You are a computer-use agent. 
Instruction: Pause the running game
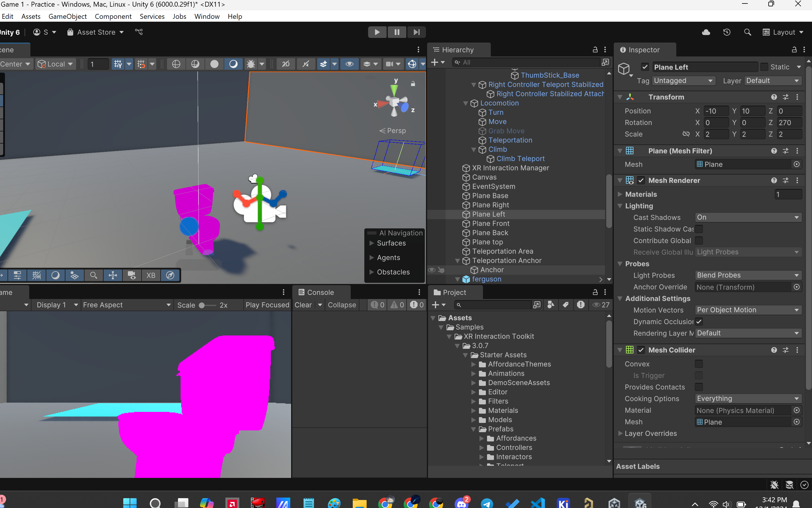pos(397,32)
